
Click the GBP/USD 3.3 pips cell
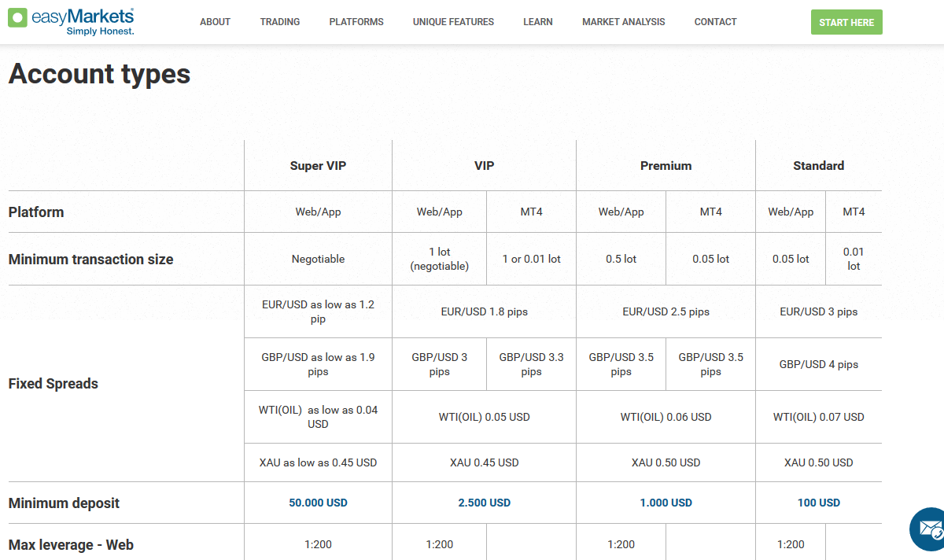(x=531, y=364)
